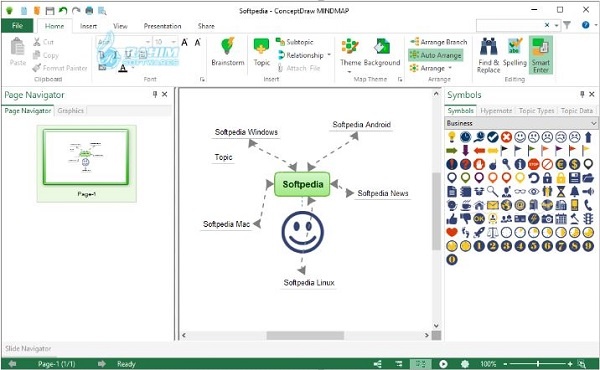Image resolution: width=600 pixels, height=370 pixels.
Task: Add a Subtopic from the Insert group
Action: tap(295, 42)
